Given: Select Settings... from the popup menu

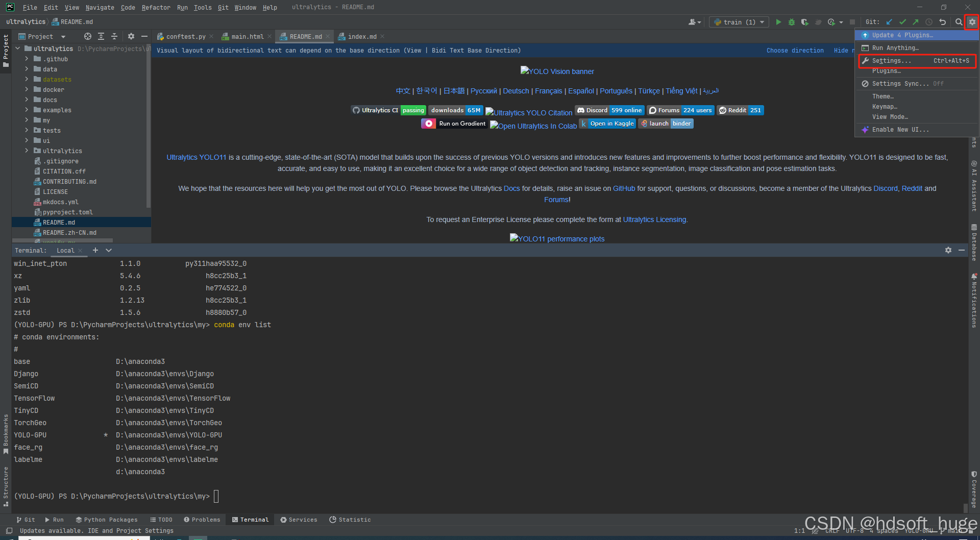Looking at the screenshot, I should [917, 60].
